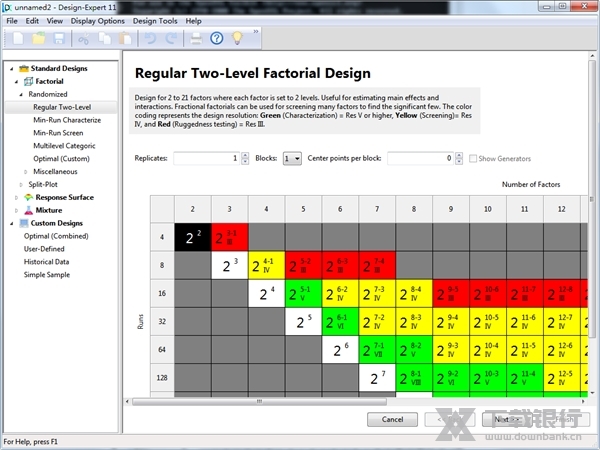Select Optimal (Combined) design
Screen dimensions: 600x450
coord(56,236)
